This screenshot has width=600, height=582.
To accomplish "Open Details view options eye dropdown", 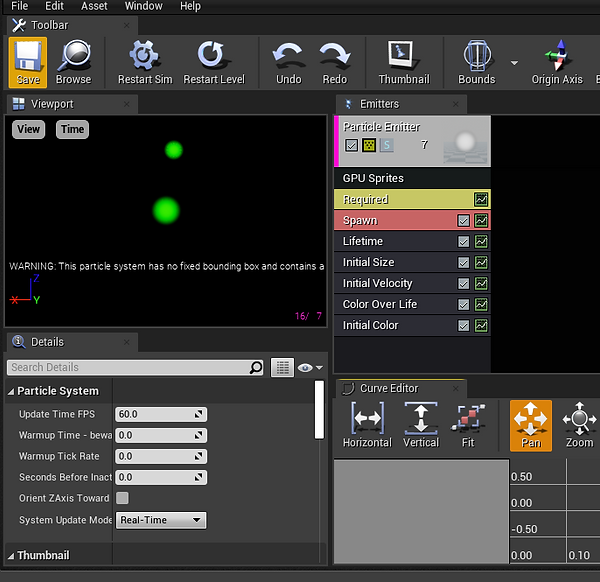I will [310, 368].
